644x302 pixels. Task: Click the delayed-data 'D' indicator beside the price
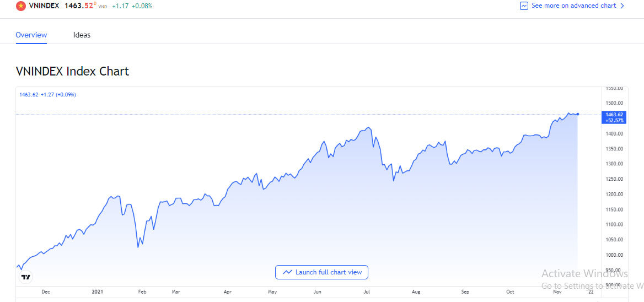click(95, 4)
